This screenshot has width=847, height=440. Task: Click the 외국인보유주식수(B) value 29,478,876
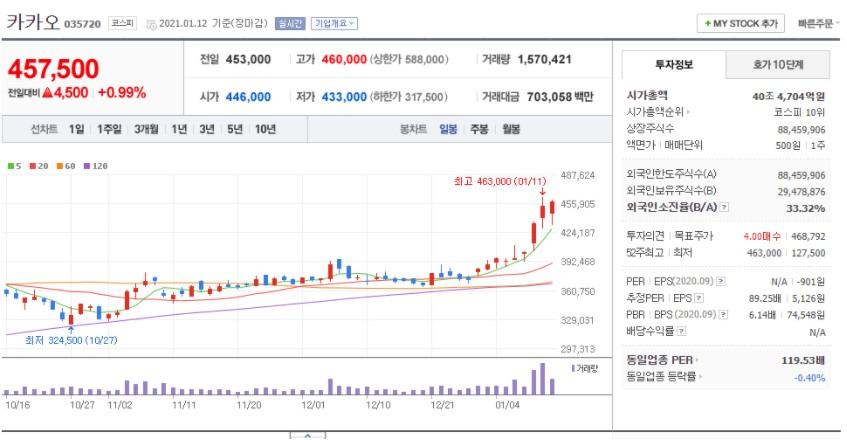[x=802, y=192]
